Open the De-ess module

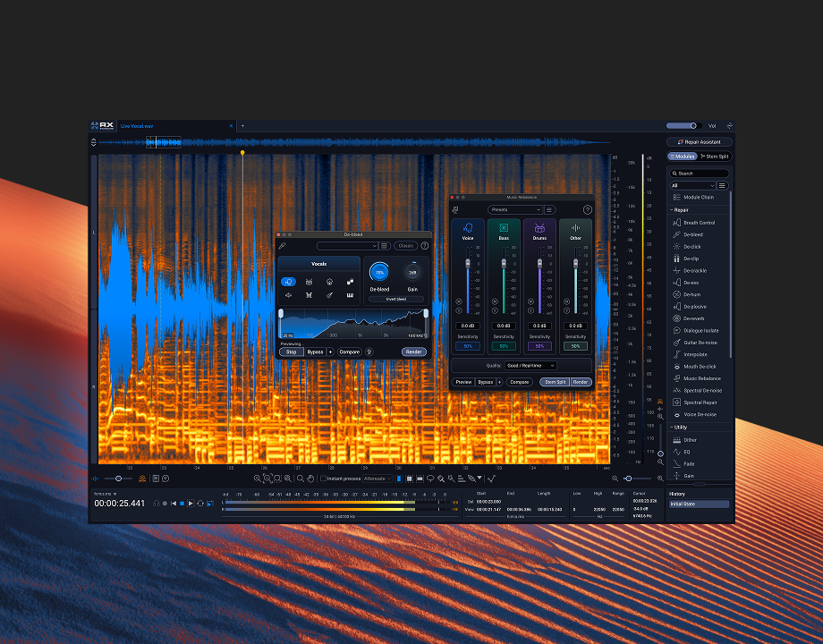[x=686, y=283]
